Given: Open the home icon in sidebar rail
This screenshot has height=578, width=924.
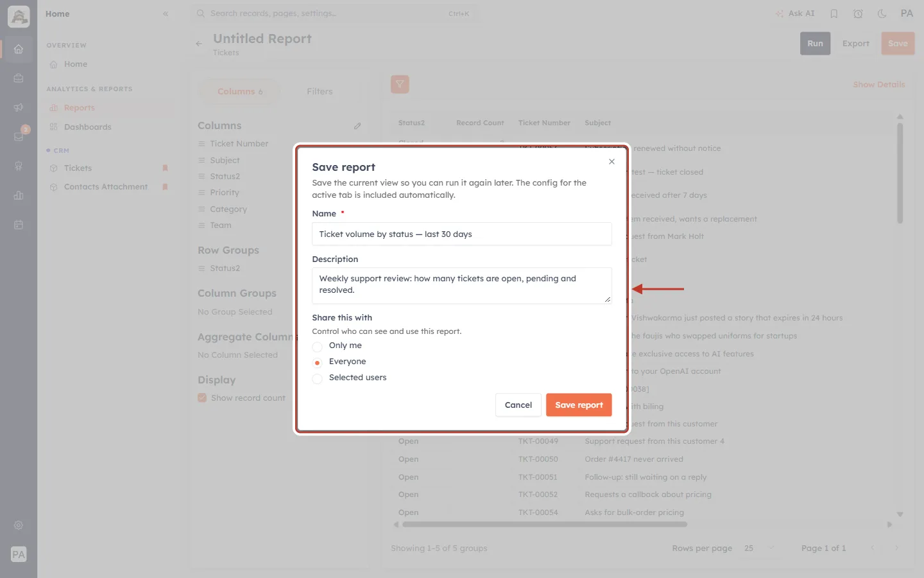Looking at the screenshot, I should [x=19, y=49].
